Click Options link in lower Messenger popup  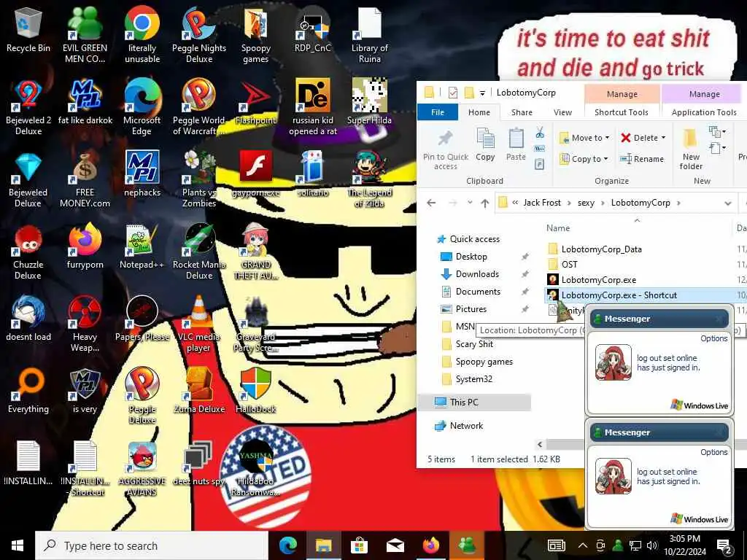coord(713,452)
